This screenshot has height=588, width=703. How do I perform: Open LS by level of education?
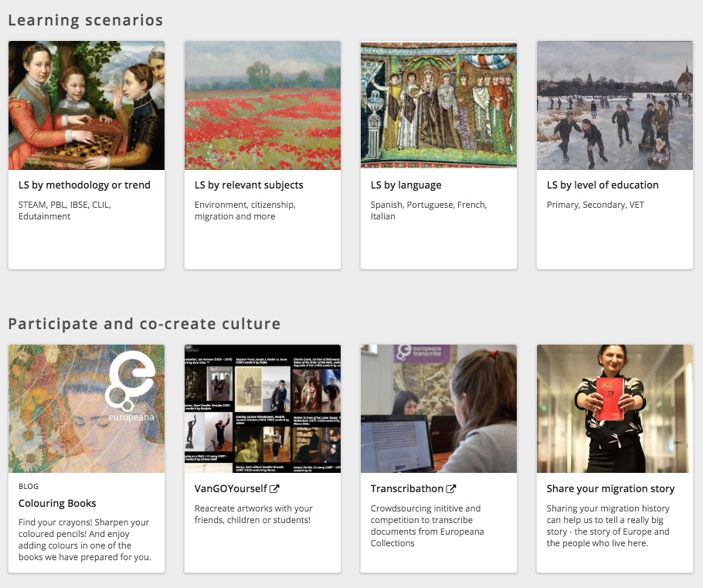(603, 185)
